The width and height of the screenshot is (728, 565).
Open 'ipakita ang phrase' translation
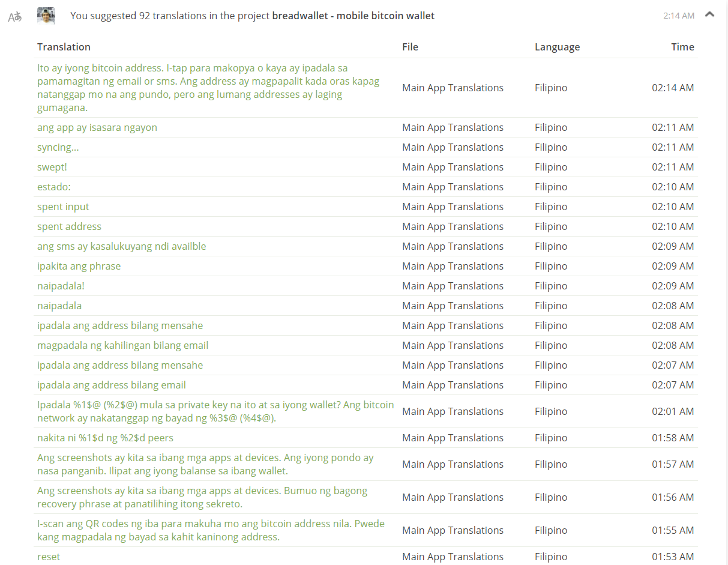(79, 266)
